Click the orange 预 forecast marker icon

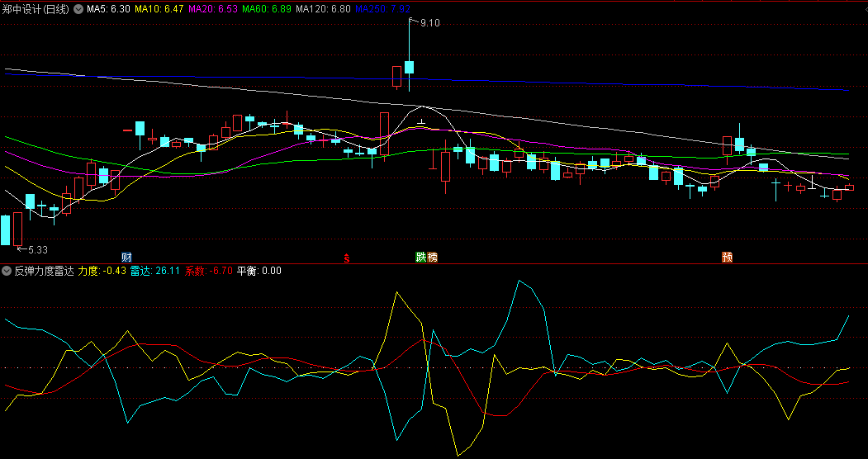[x=728, y=257]
